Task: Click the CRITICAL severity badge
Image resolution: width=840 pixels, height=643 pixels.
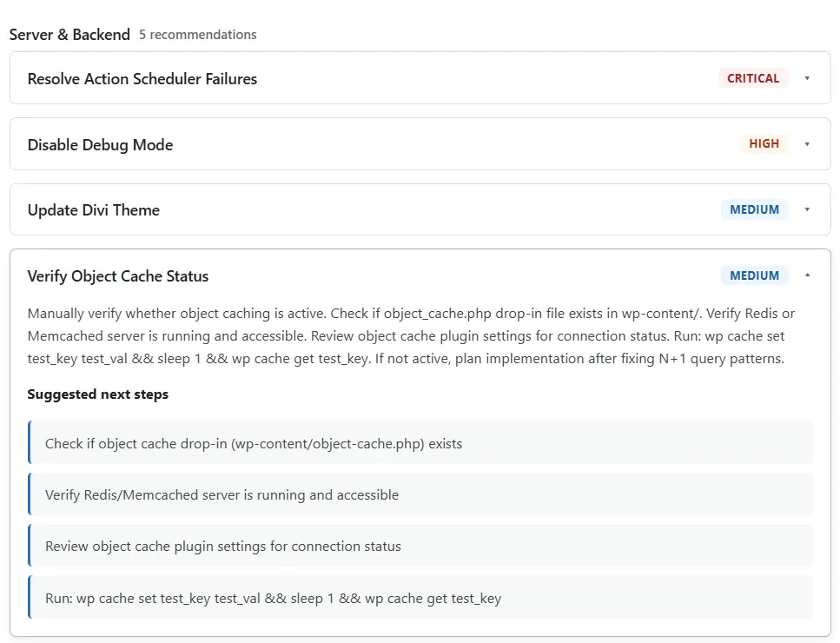Action: pyautogui.click(x=752, y=78)
